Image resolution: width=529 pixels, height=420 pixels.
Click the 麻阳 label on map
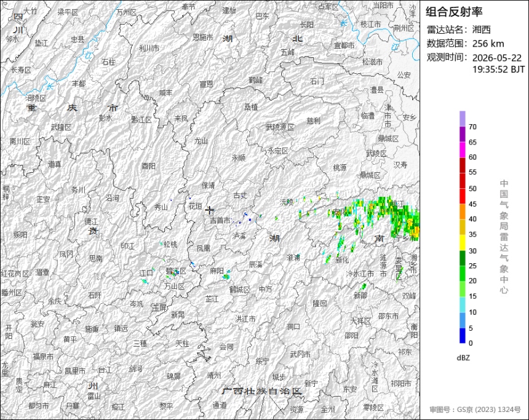217,271
